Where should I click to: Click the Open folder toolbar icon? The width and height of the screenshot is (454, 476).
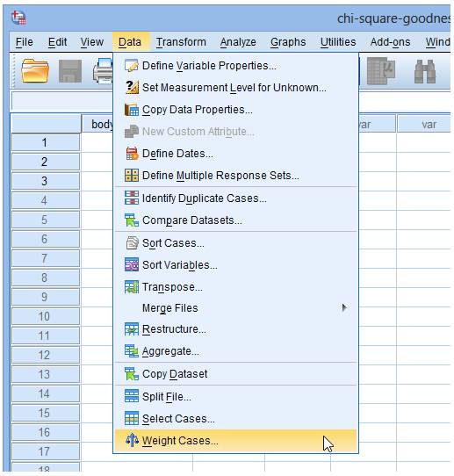click(x=35, y=71)
